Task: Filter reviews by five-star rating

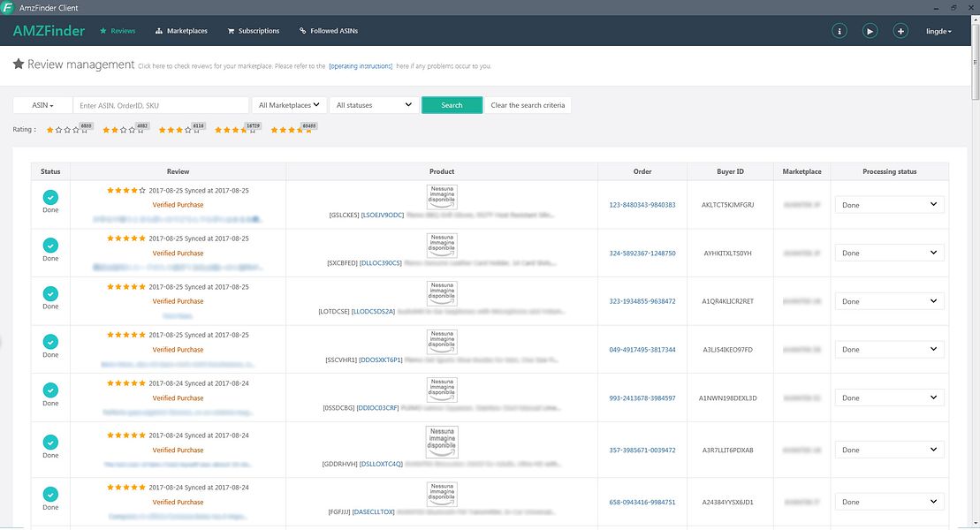Action: pyautogui.click(x=292, y=130)
